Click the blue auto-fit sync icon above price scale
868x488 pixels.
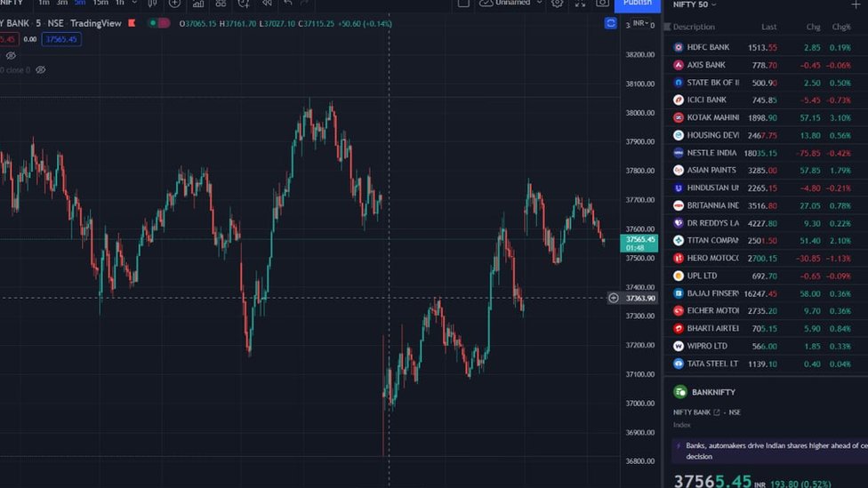pyautogui.click(x=610, y=23)
